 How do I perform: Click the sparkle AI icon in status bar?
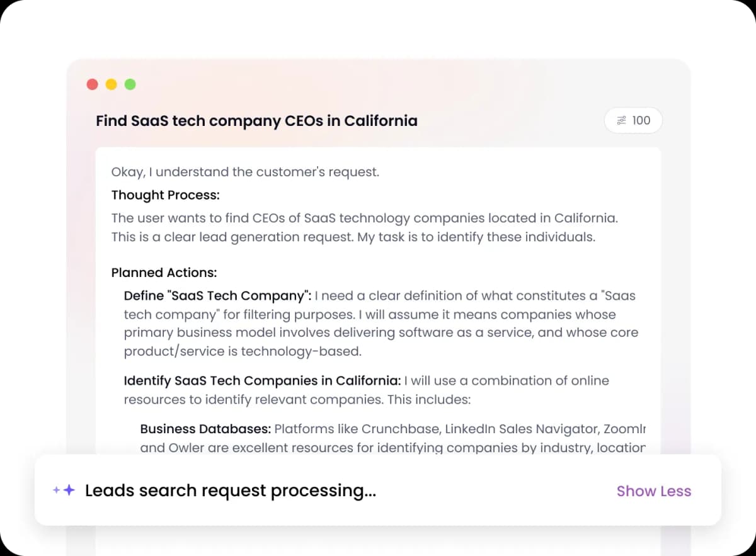pyautogui.click(x=64, y=491)
